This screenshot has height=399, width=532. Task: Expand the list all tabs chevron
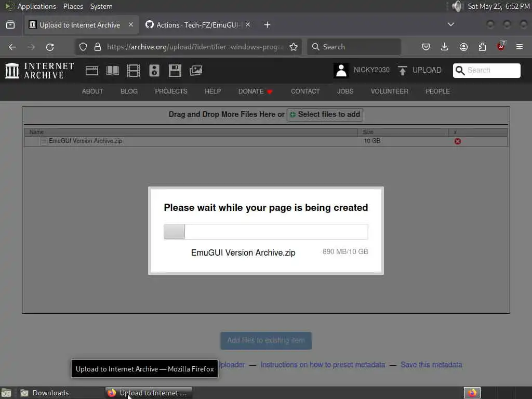pos(451,24)
